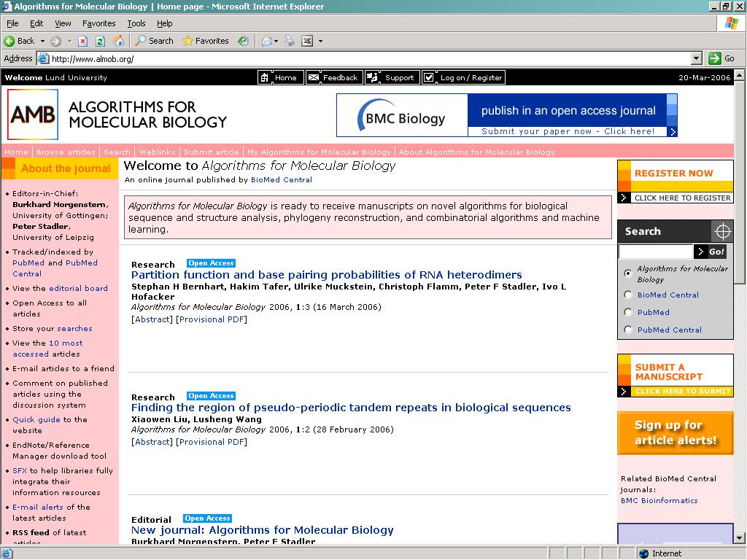Click the vertical scrollbar down arrow

(x=739, y=539)
